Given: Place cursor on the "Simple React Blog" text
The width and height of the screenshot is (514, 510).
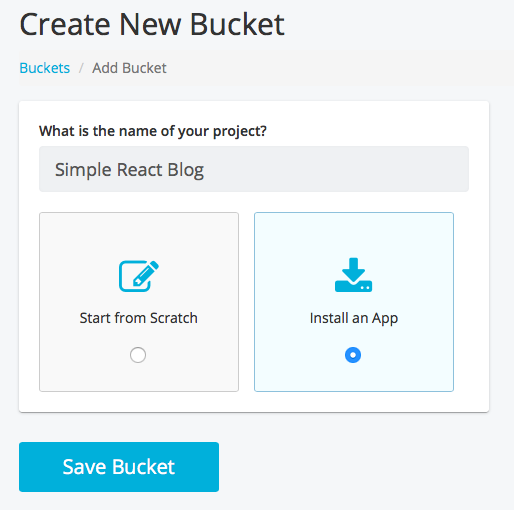Looking at the screenshot, I should (x=129, y=170).
